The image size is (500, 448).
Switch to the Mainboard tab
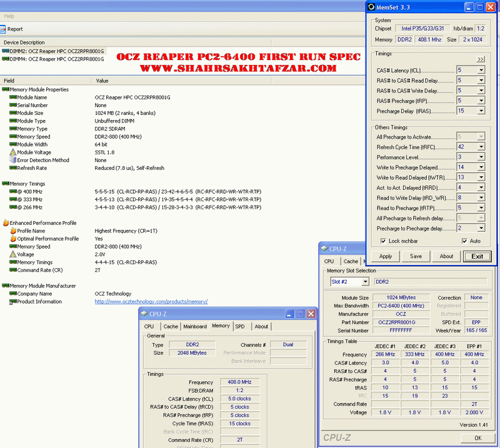[x=195, y=327]
